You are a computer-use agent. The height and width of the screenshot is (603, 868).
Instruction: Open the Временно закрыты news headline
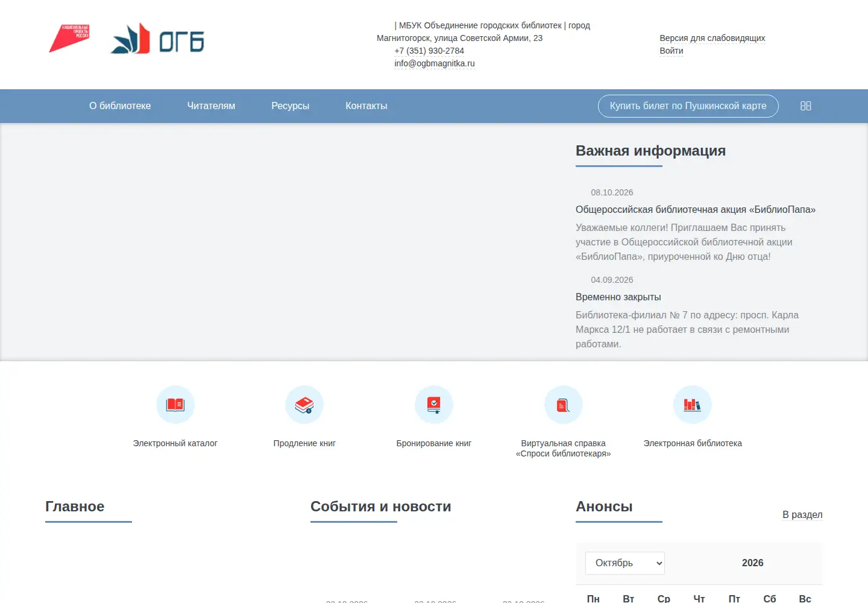click(618, 297)
